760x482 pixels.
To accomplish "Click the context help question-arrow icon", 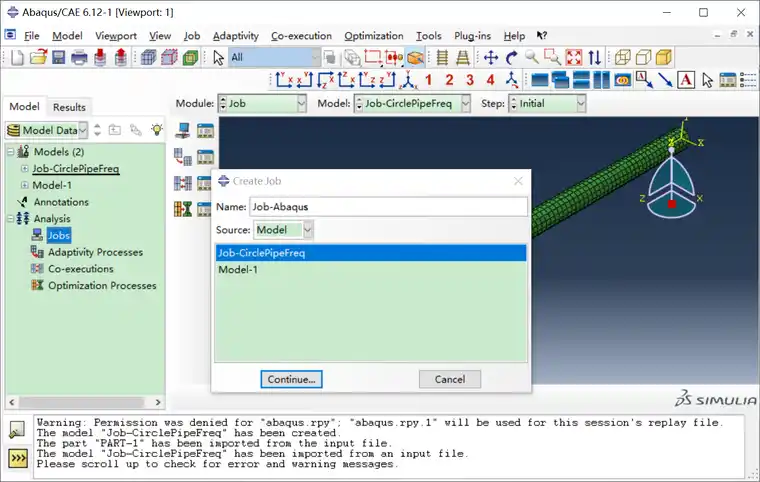I will click(x=542, y=35).
